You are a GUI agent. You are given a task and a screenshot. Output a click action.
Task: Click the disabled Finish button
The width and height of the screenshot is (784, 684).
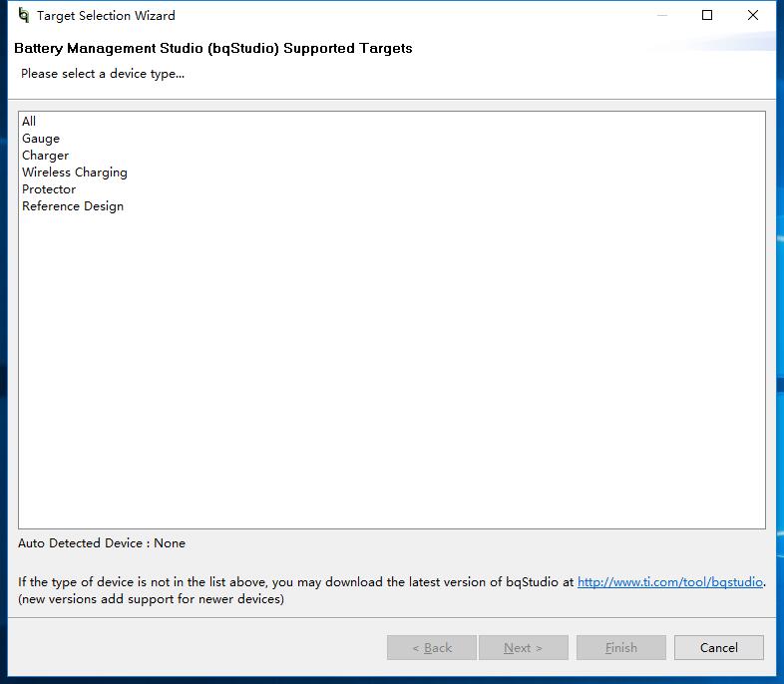point(621,647)
